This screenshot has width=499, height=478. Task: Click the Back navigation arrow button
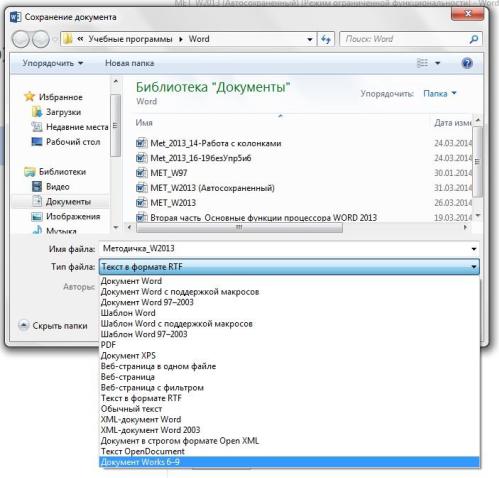click(x=21, y=39)
